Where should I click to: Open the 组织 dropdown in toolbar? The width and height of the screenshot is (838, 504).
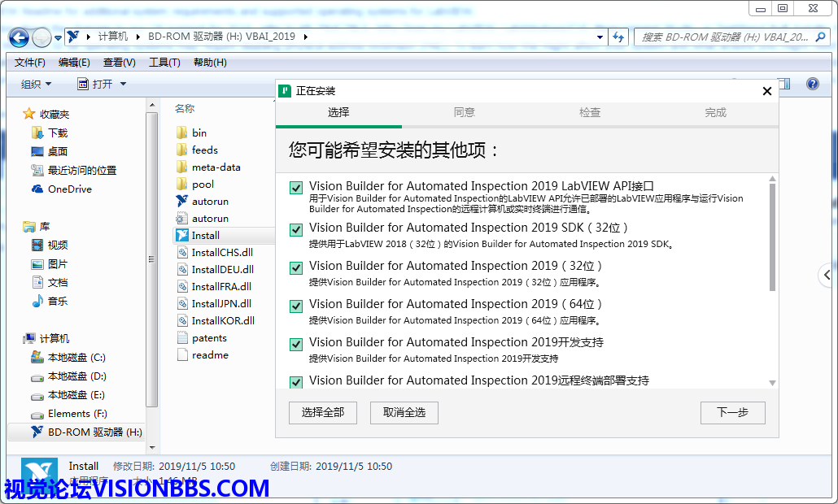(36, 84)
